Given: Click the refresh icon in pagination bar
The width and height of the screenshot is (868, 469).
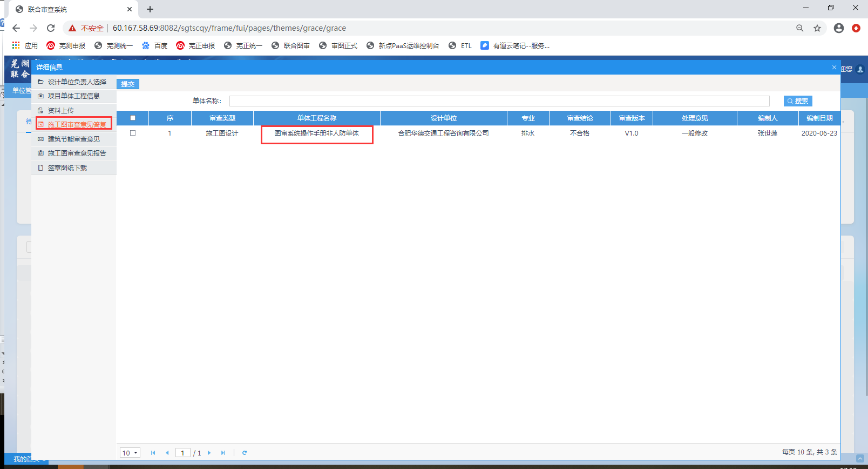Looking at the screenshot, I should [245, 453].
